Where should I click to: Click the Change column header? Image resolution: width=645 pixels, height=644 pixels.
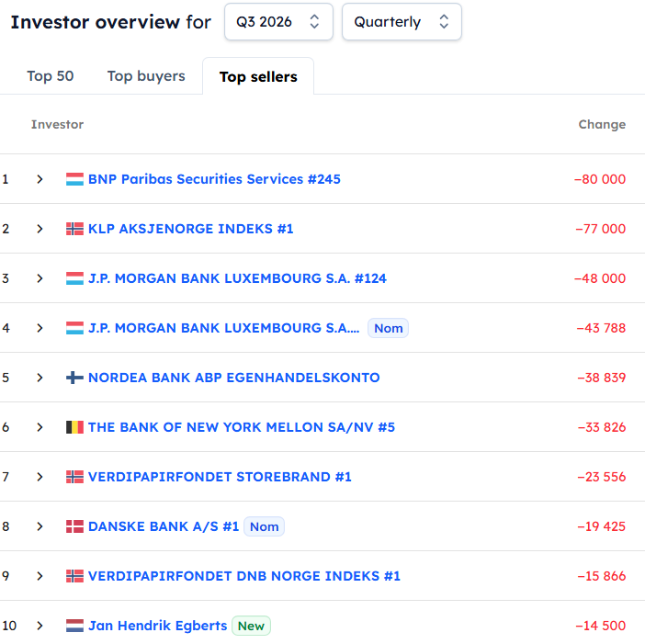coord(602,124)
